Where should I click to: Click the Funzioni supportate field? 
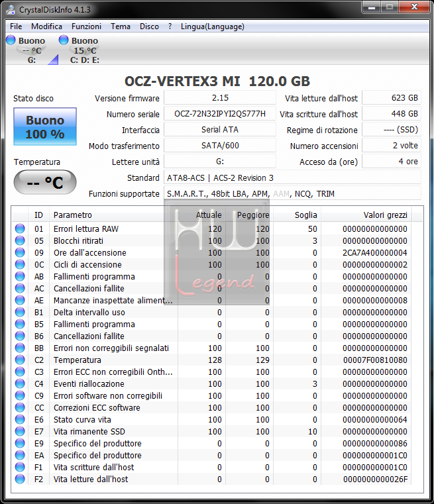(293, 193)
